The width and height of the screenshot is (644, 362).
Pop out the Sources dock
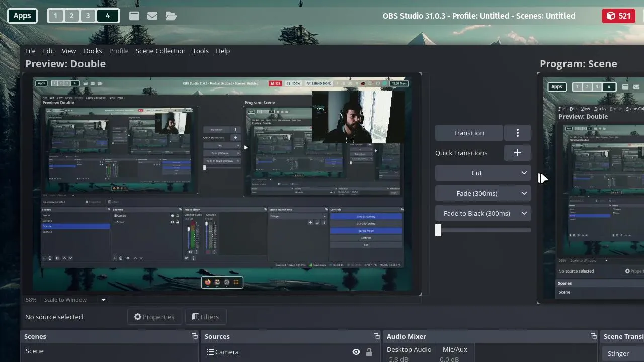point(376,336)
